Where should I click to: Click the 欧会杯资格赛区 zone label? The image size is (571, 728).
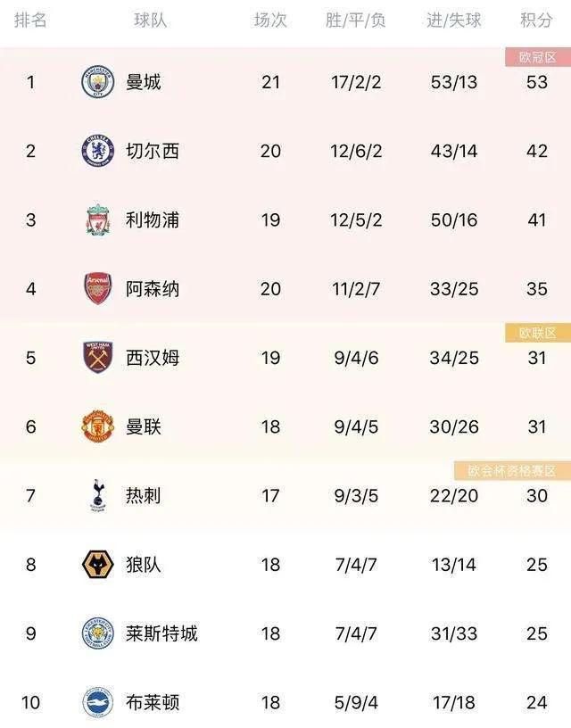click(512, 470)
